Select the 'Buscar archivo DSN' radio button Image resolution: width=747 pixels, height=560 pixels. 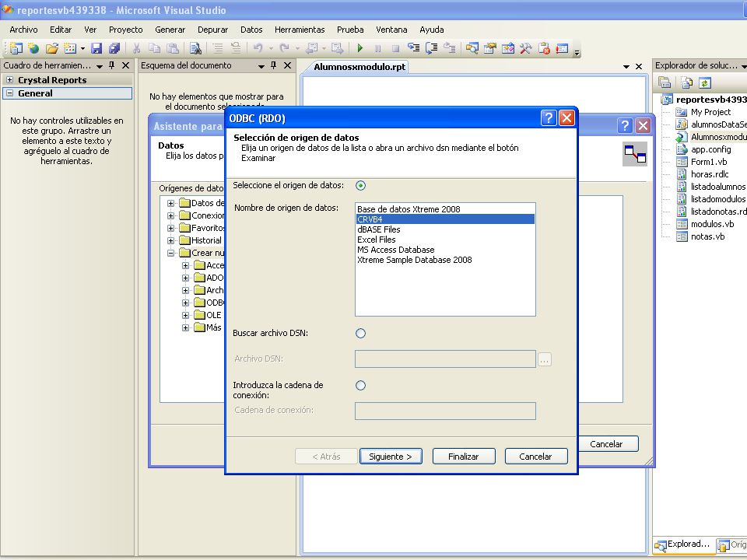[x=360, y=334]
